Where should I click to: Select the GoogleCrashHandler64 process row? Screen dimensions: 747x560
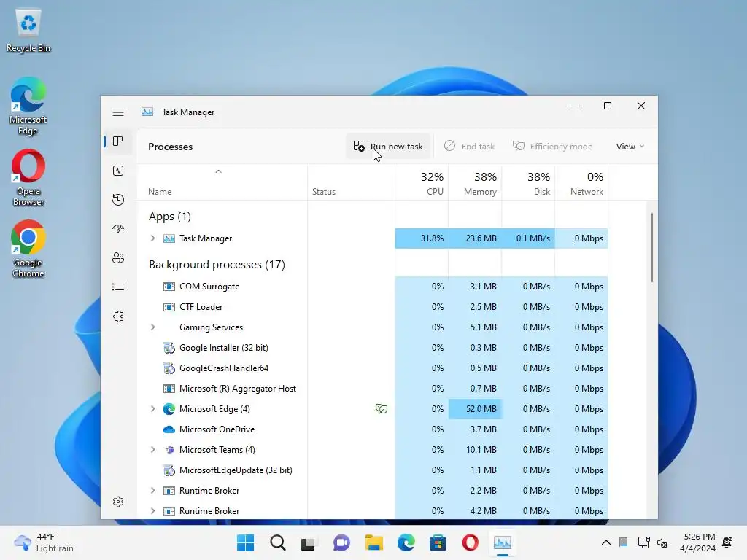[373, 368]
